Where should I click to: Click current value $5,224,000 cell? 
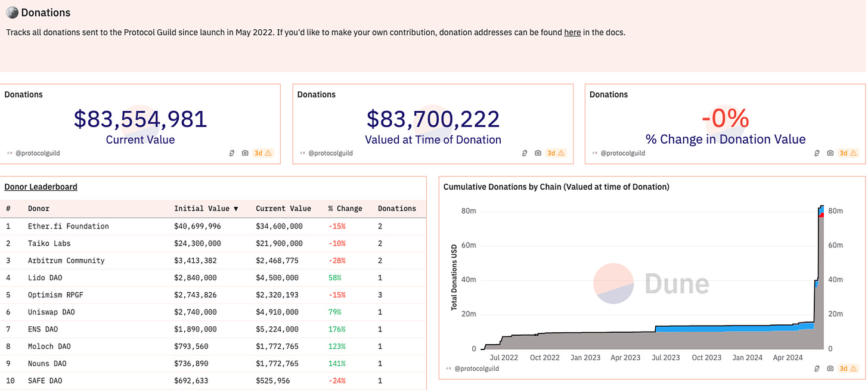pos(277,329)
